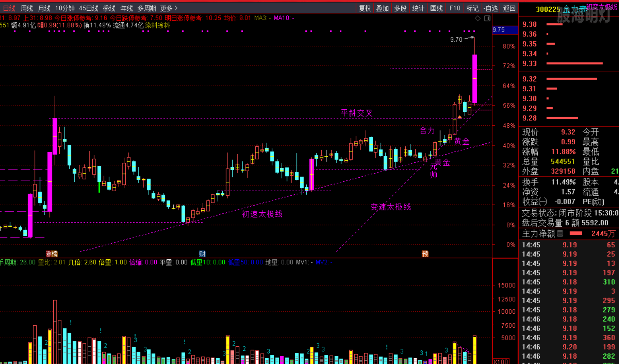Click the 染料涂料 sector label

(x=158, y=26)
